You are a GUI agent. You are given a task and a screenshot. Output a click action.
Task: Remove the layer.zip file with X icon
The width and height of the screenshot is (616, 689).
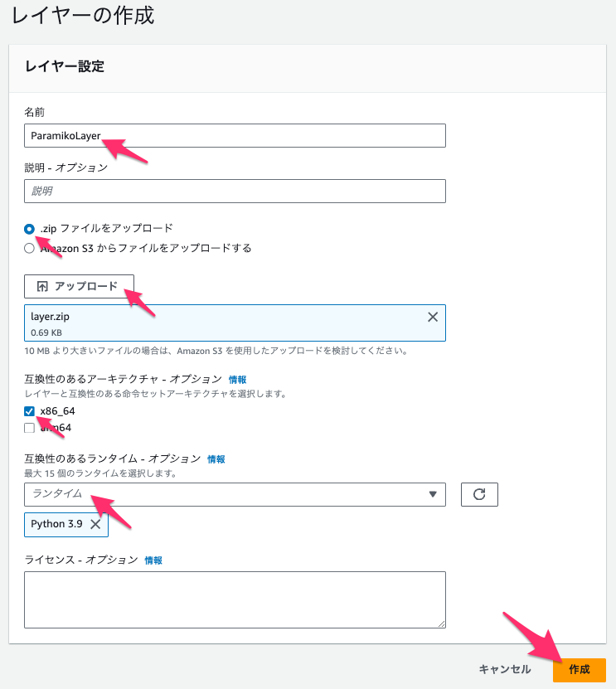[x=433, y=317]
